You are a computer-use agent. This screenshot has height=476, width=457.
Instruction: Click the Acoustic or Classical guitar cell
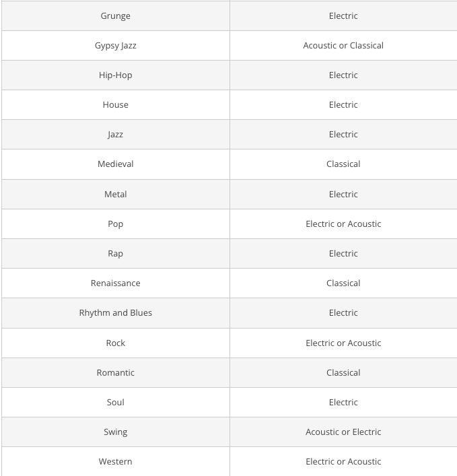(343, 45)
